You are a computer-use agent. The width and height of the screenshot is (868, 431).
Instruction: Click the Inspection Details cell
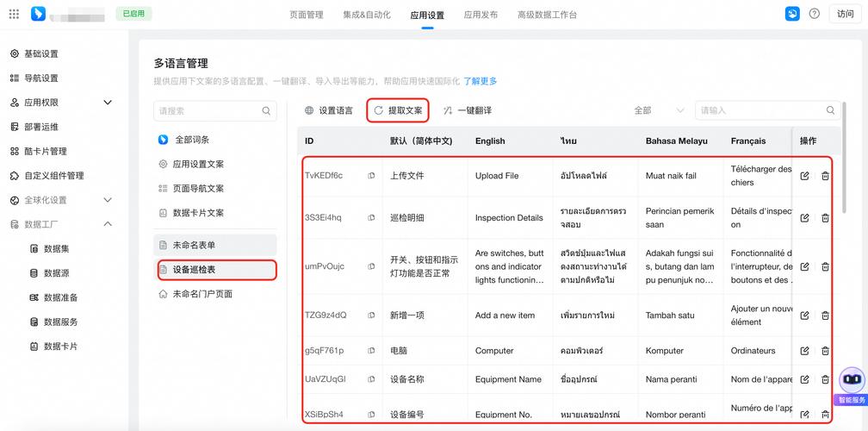point(509,218)
